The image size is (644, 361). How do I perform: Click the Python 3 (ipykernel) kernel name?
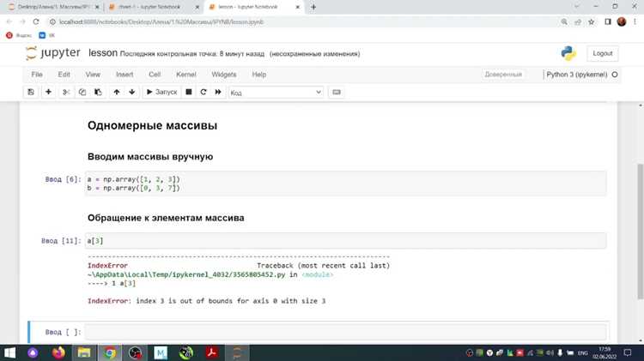[x=577, y=75]
